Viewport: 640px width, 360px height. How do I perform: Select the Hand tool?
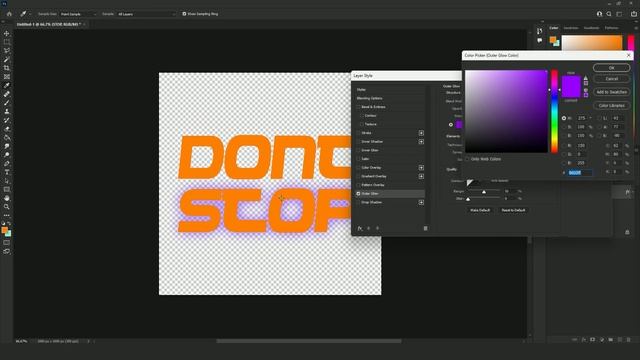(7, 198)
